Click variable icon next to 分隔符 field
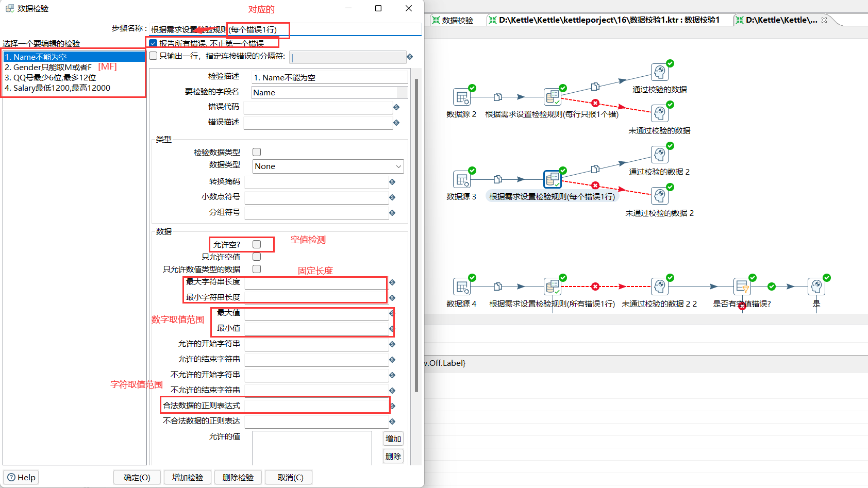The height and width of the screenshot is (488, 868). pos(410,57)
